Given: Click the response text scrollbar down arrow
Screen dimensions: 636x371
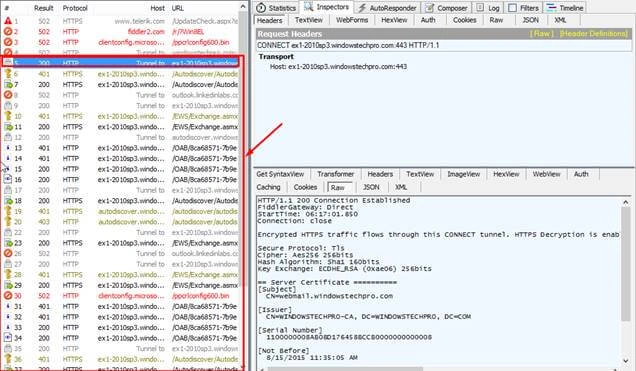Looking at the screenshot, I should coord(625,360).
